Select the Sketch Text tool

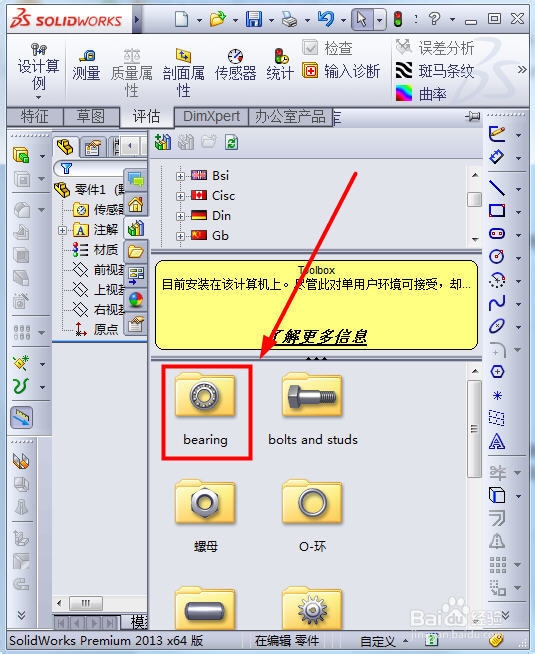point(497,441)
